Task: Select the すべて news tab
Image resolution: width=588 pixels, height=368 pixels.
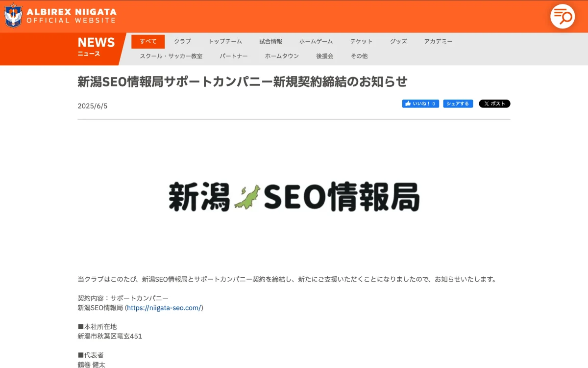Action: click(148, 42)
